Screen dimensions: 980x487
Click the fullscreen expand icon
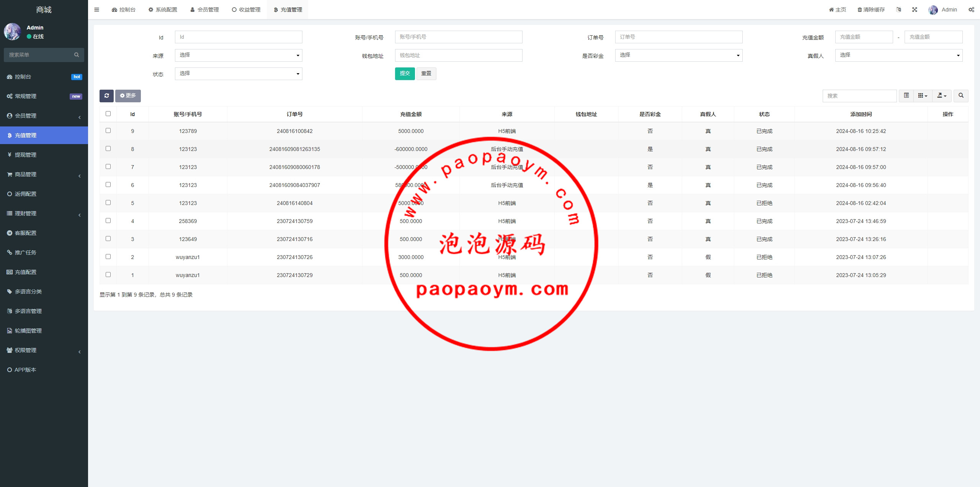coord(915,10)
